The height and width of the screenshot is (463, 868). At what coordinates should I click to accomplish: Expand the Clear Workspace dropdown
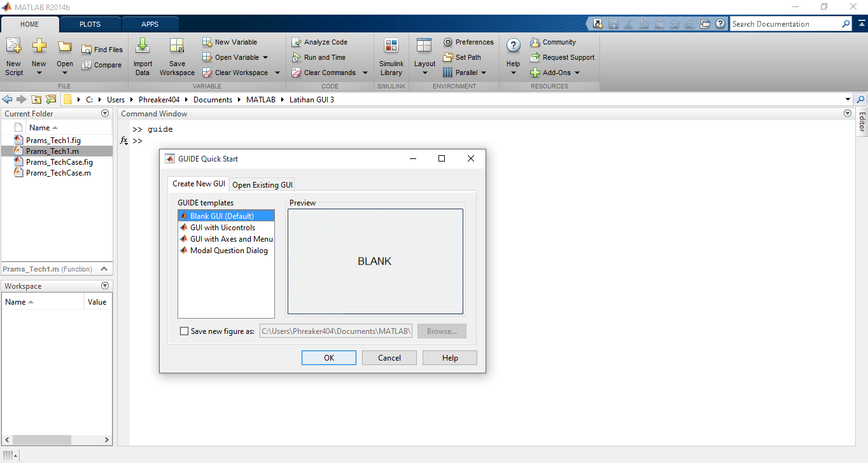277,72
